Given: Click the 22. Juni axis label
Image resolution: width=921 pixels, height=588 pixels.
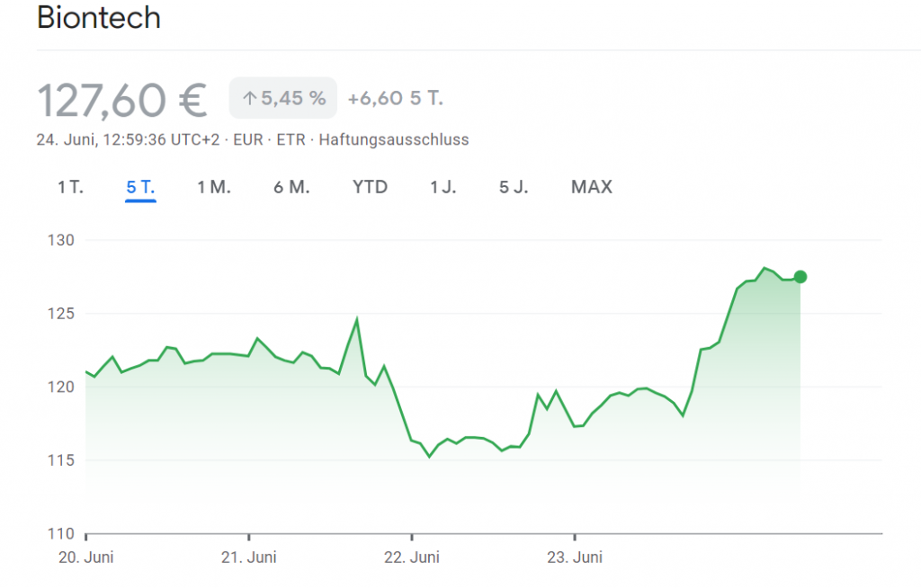Looking at the screenshot, I should [x=412, y=557].
